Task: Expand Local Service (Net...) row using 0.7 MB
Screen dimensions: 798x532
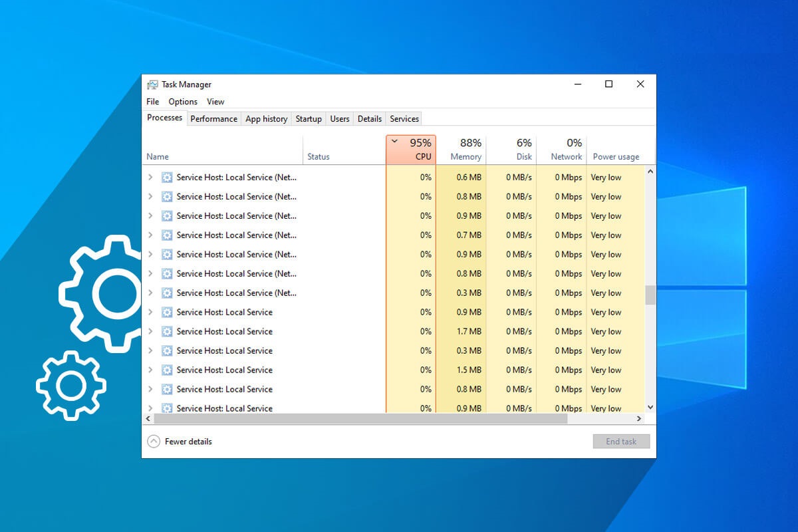Action: pos(150,235)
